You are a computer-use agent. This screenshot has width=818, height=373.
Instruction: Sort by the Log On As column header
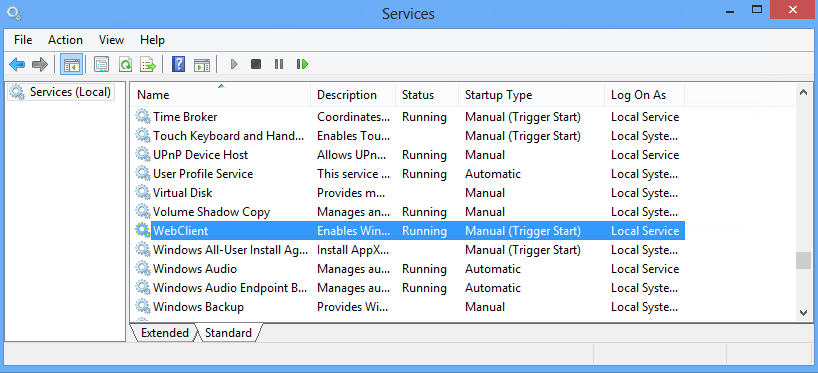(x=644, y=95)
